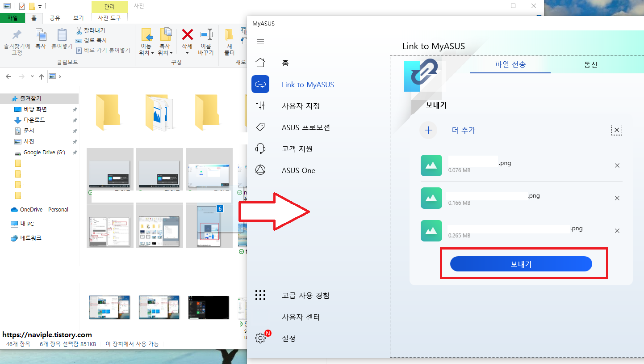Open the MyASUS hamburger menu
The width and height of the screenshot is (644, 364).
260,41
